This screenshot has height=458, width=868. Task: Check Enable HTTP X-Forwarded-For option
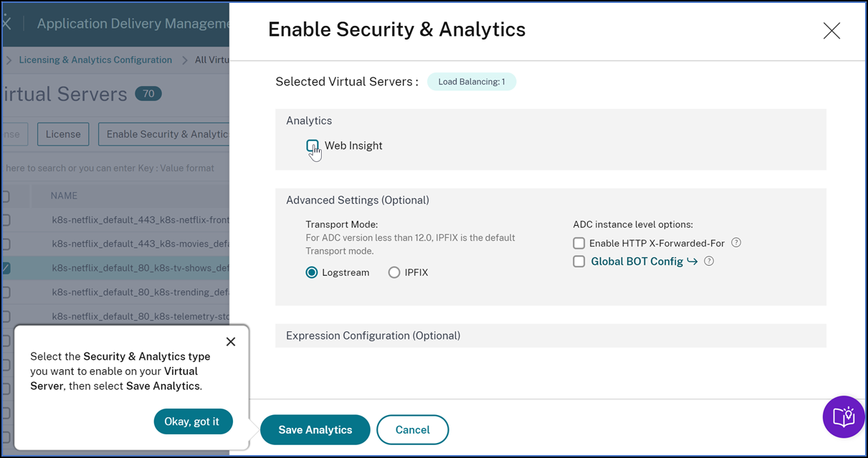579,244
